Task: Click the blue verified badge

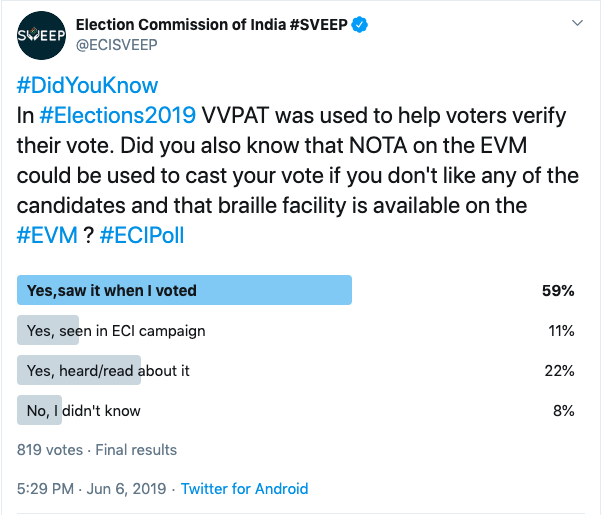Action: (360, 25)
